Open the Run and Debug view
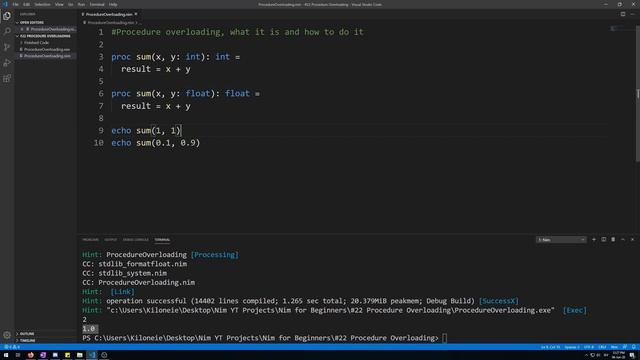Image resolution: width=640 pixels, height=360 pixels. pos(7,62)
